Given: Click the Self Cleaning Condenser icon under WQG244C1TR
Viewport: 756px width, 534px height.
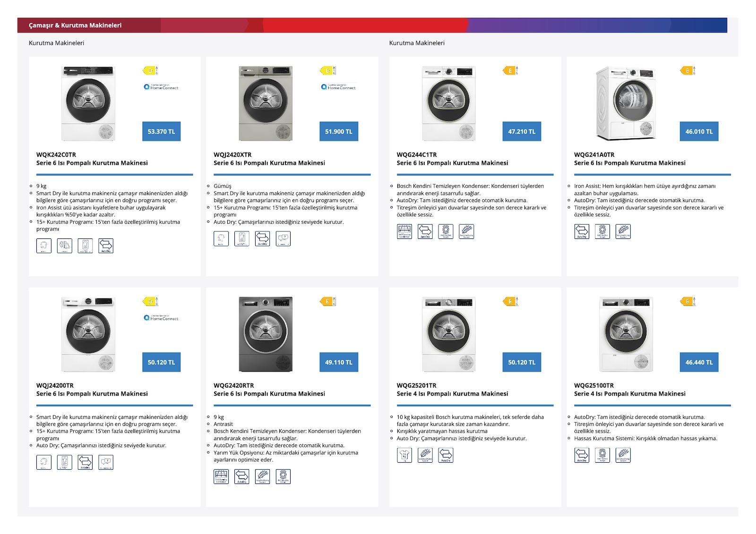Looking at the screenshot, I should [404, 231].
